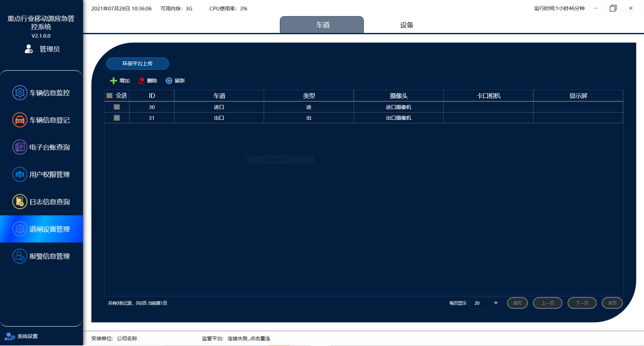Open log information query icon

coord(19,202)
